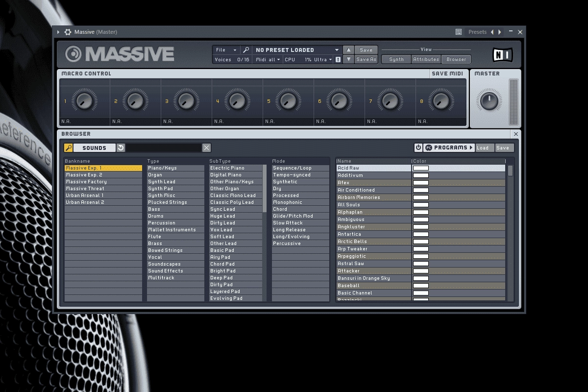Click the Save button in header
The width and height of the screenshot is (588, 392).
(366, 50)
